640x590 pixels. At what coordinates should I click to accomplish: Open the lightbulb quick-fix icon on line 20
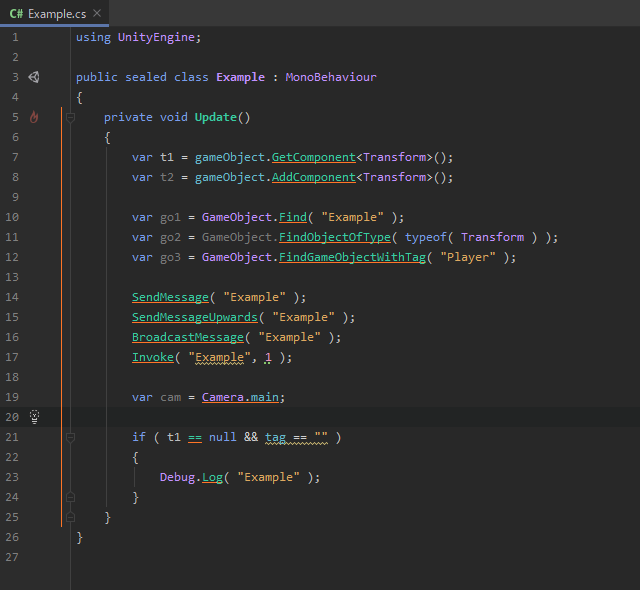click(34, 417)
